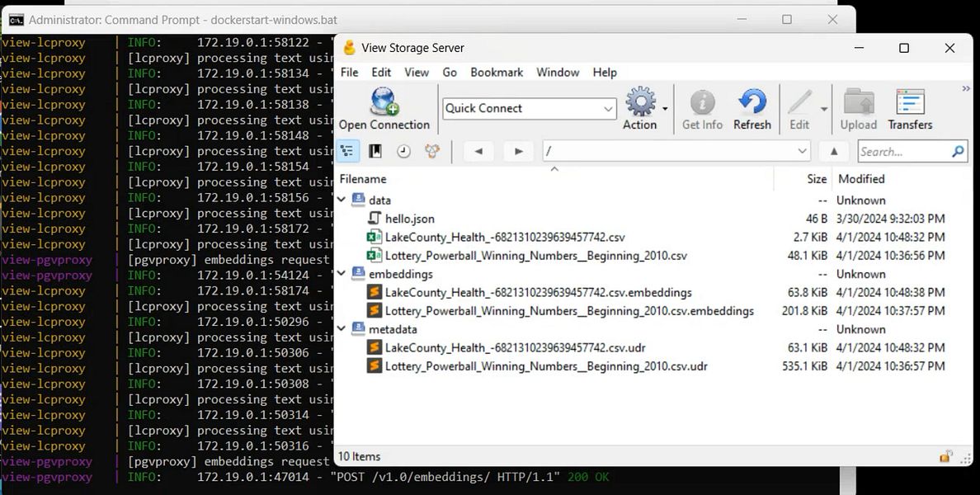The image size is (980, 495).
Task: Collapse the data folder tree
Action: click(x=342, y=200)
